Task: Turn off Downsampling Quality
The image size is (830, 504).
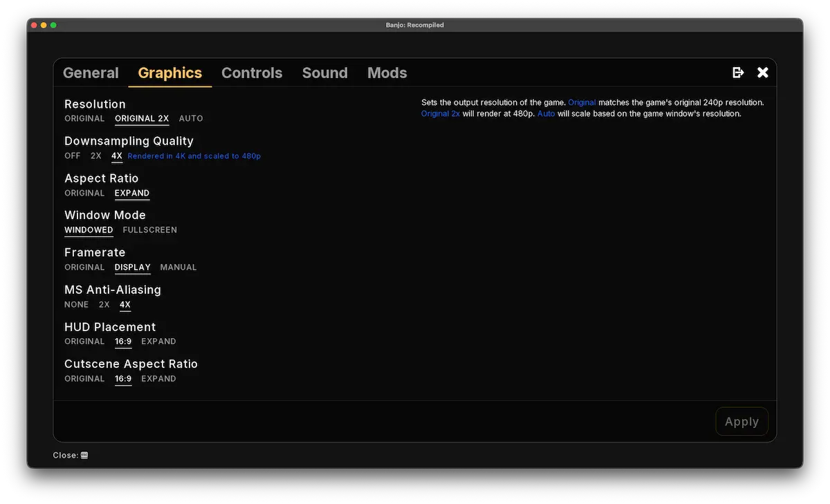Action: [72, 156]
